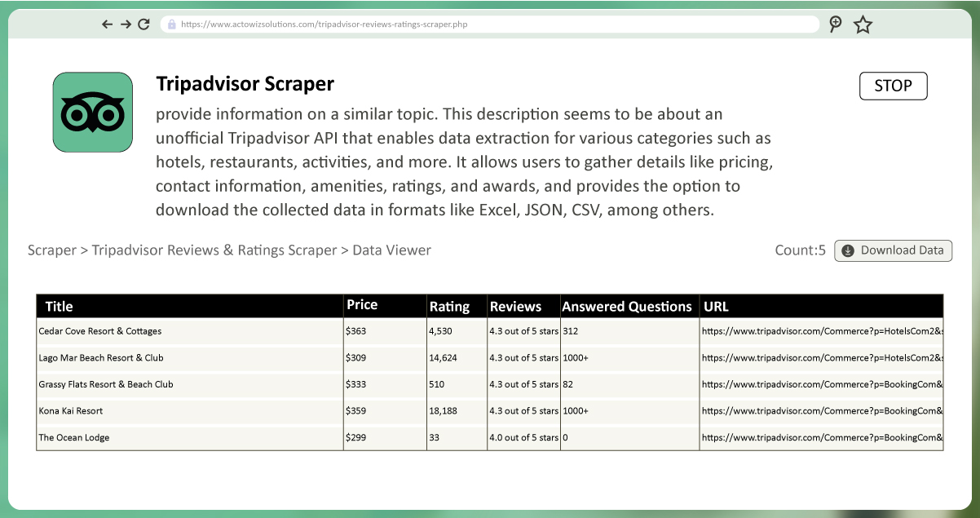Select the Kona Kai Resort title

pos(71,410)
